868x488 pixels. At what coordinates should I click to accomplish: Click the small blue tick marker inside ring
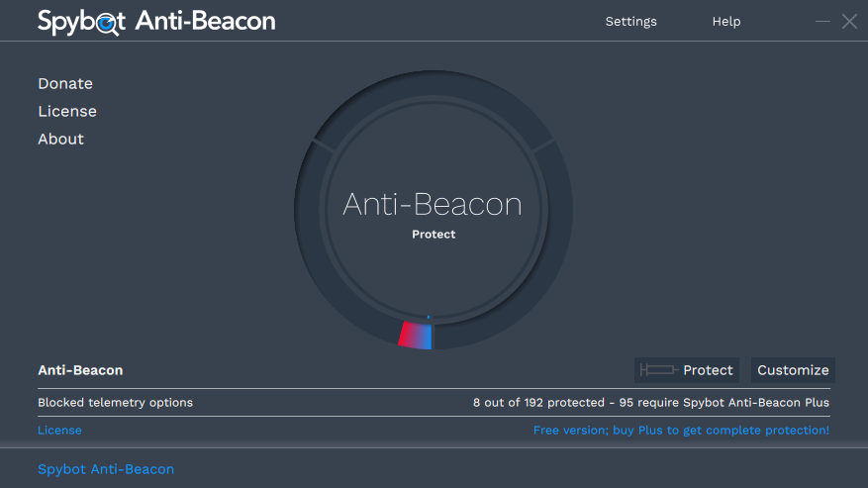[429, 317]
